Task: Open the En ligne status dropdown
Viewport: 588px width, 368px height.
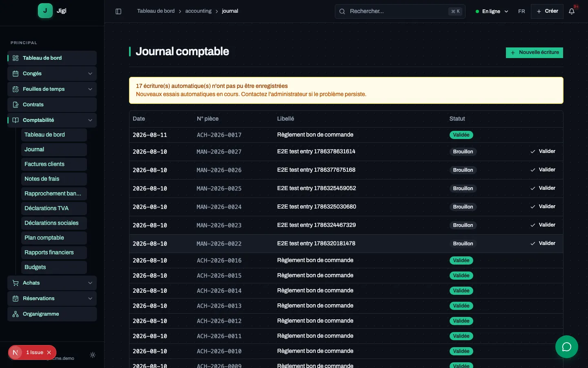Action: (x=492, y=11)
